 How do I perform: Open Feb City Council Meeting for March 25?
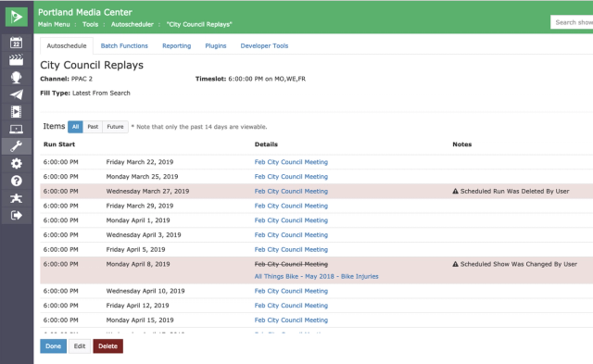click(291, 177)
